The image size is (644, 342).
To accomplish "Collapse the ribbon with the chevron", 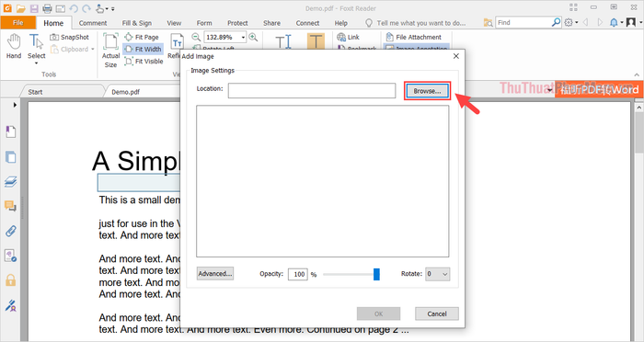I will [637, 74].
